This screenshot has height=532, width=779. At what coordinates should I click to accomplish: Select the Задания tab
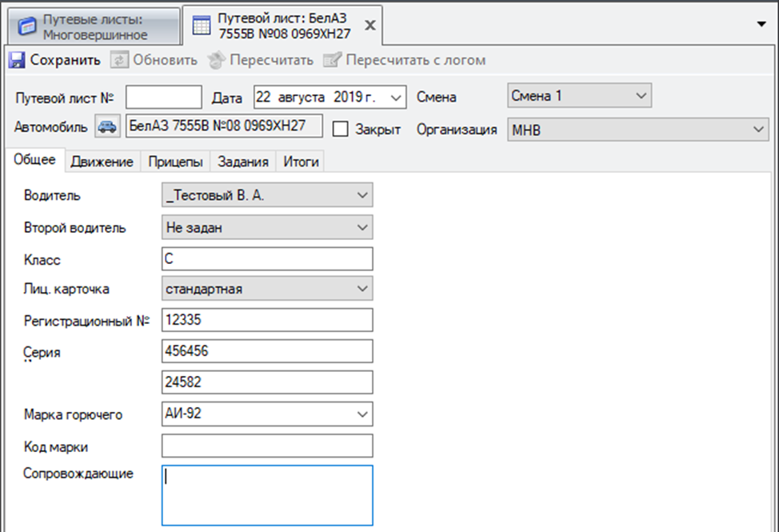(244, 162)
